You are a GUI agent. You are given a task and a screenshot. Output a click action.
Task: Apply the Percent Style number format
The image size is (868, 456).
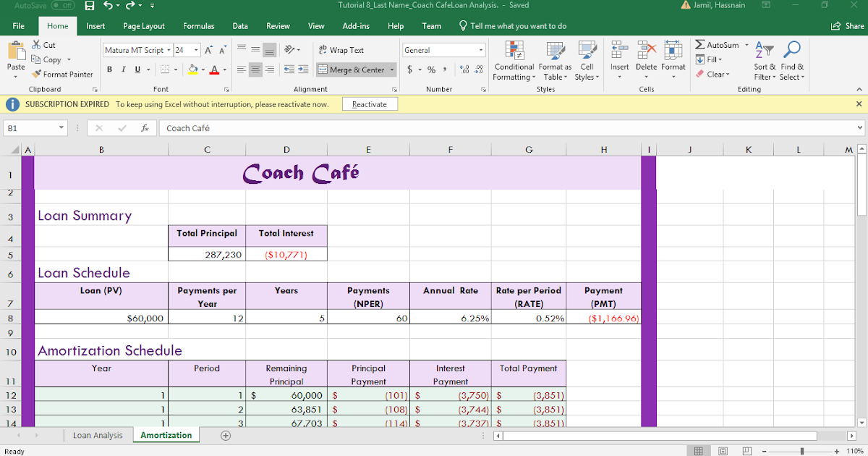click(x=430, y=69)
